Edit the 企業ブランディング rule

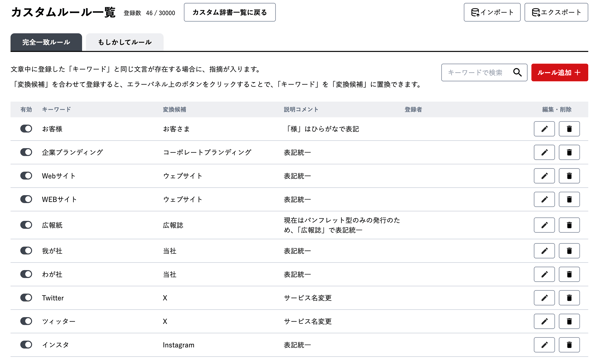(544, 152)
